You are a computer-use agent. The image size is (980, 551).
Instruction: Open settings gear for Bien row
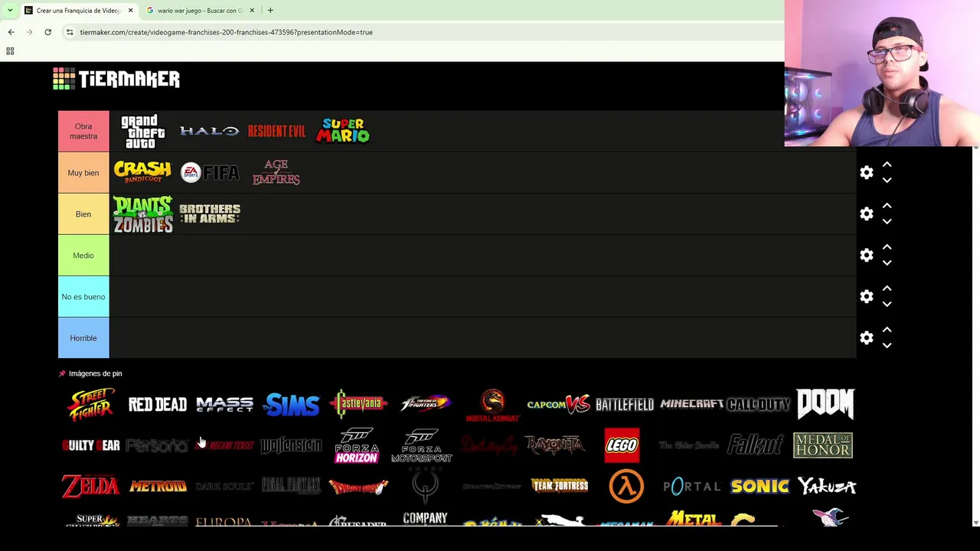coord(866,214)
